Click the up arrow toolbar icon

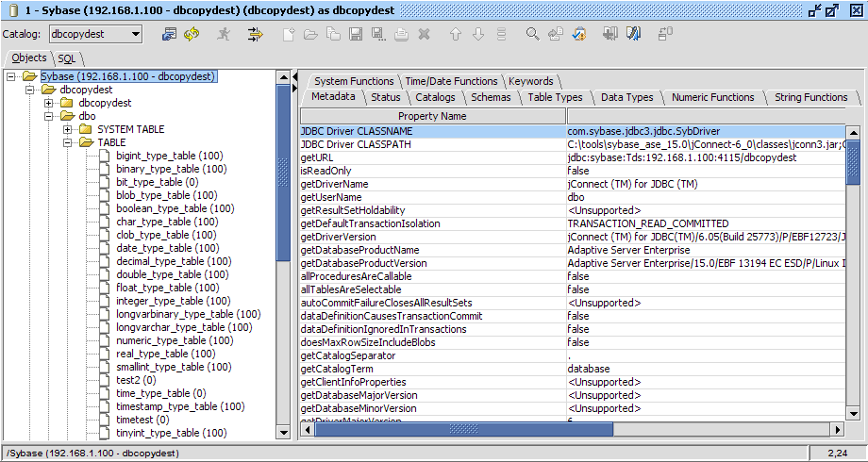click(456, 34)
